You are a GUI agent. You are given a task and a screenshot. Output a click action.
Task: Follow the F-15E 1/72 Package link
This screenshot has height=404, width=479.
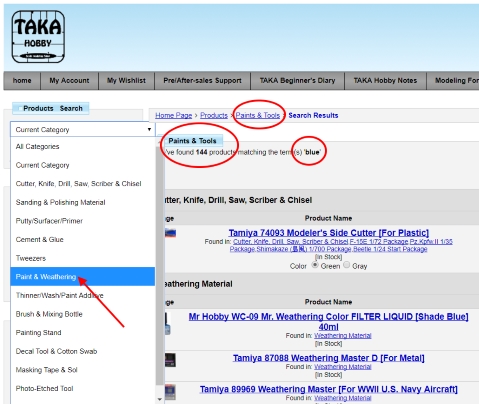pos(379,241)
